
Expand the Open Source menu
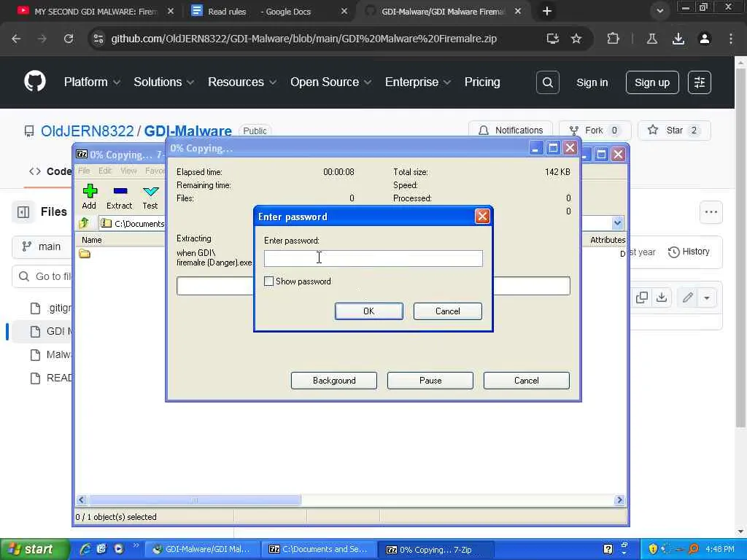click(330, 82)
